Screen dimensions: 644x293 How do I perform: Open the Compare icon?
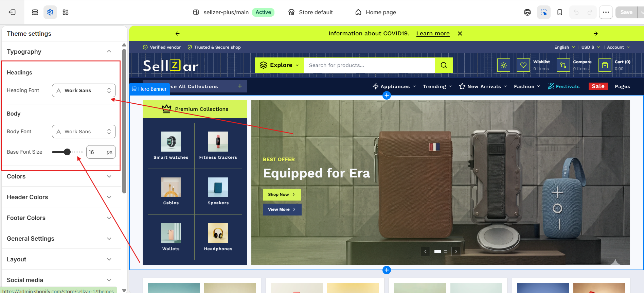pyautogui.click(x=563, y=65)
